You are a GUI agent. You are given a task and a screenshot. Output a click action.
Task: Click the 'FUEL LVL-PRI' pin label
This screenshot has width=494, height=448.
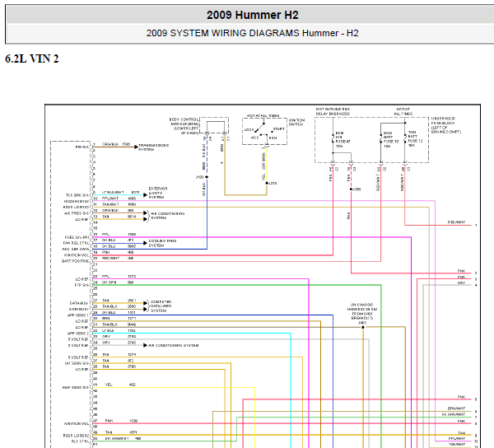tap(77, 237)
